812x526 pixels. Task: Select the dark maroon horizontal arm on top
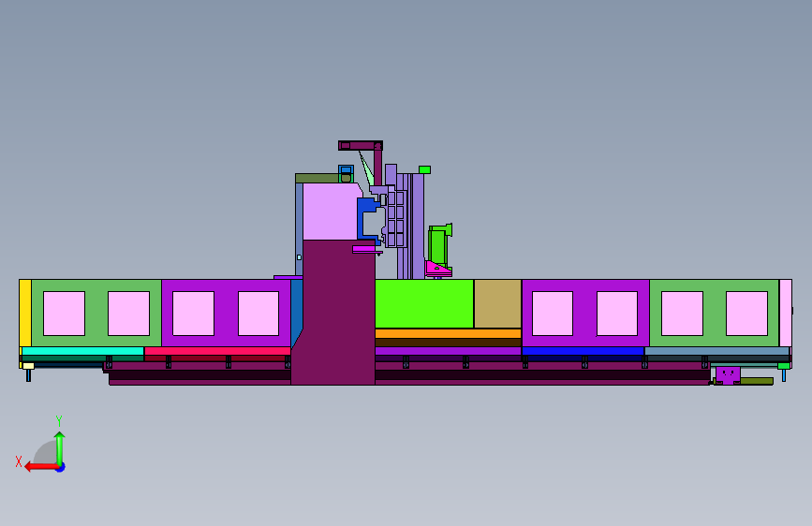361,145
